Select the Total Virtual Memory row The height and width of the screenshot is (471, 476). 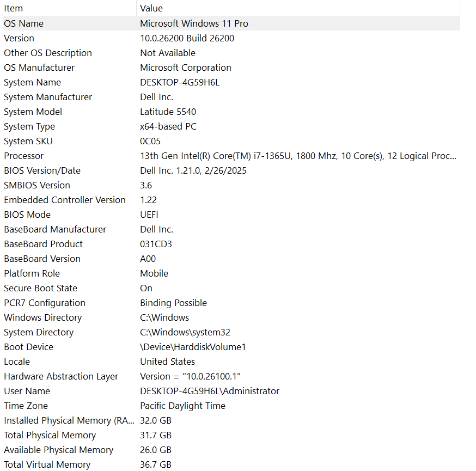coord(231,464)
